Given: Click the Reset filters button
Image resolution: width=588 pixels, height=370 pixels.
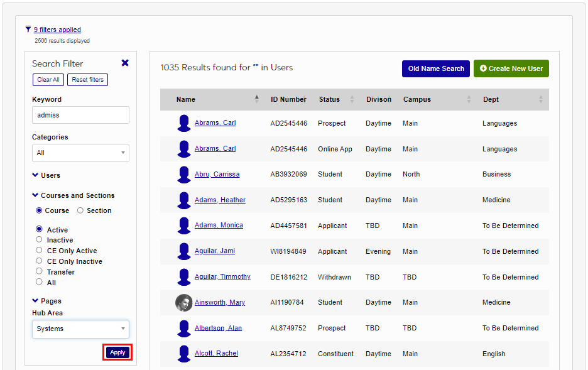Looking at the screenshot, I should pos(87,79).
